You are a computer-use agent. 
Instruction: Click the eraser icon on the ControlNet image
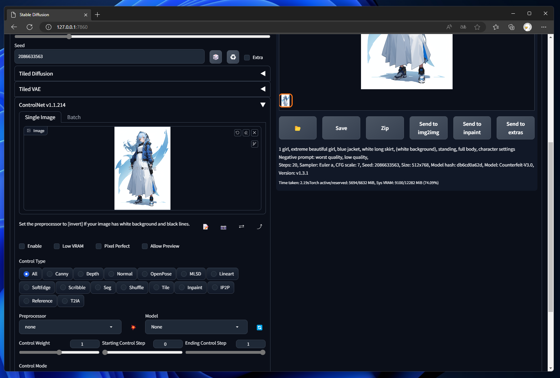[x=246, y=133]
